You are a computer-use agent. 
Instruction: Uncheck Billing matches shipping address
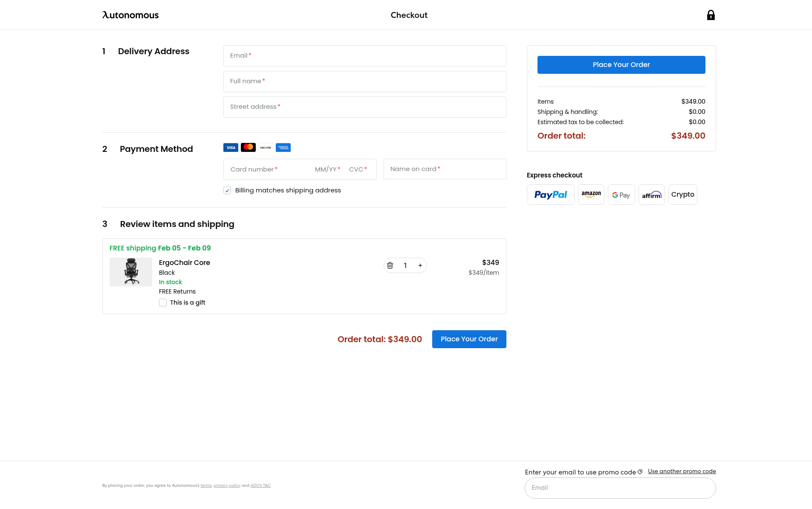(x=227, y=190)
